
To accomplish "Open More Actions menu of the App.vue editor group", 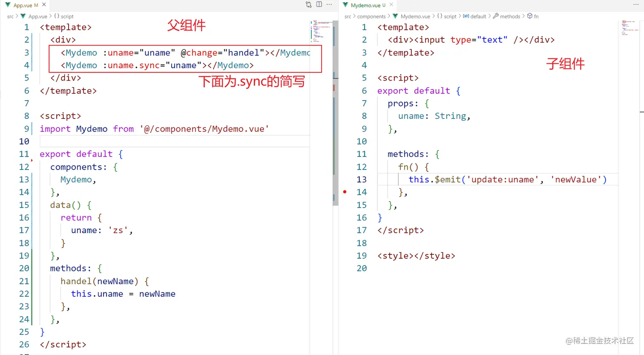I will (x=329, y=5).
